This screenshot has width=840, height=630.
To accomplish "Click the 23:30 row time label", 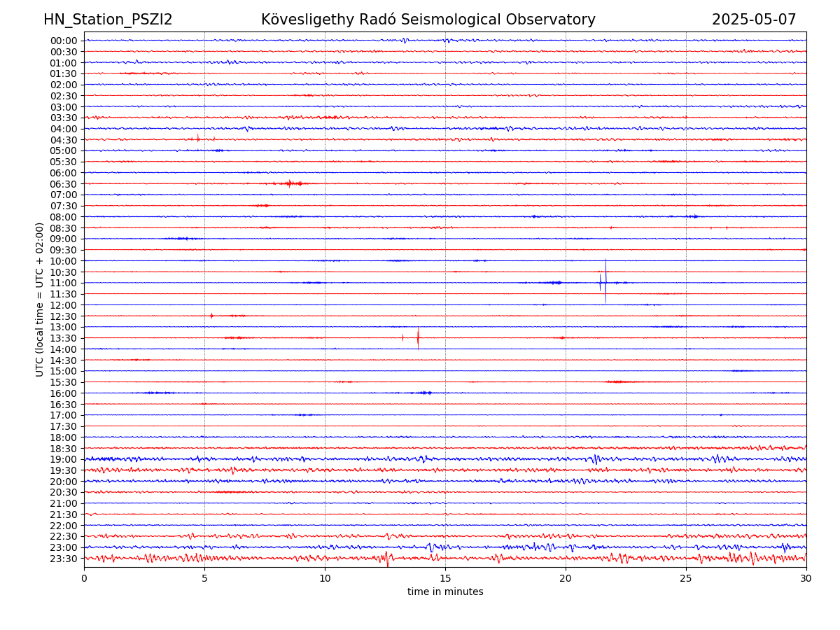I will coord(64,559).
